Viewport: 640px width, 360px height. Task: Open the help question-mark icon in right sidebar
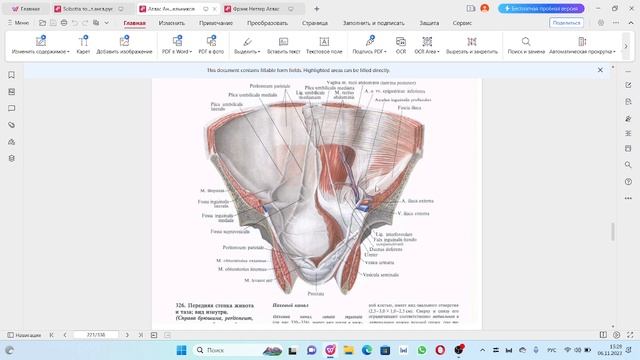[628, 182]
